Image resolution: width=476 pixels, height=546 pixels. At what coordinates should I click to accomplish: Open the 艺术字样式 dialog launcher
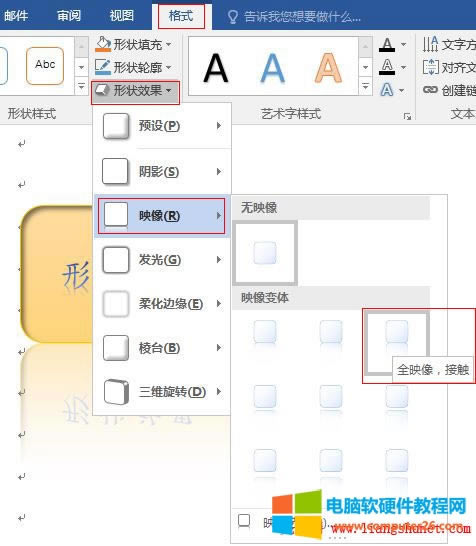point(407,117)
